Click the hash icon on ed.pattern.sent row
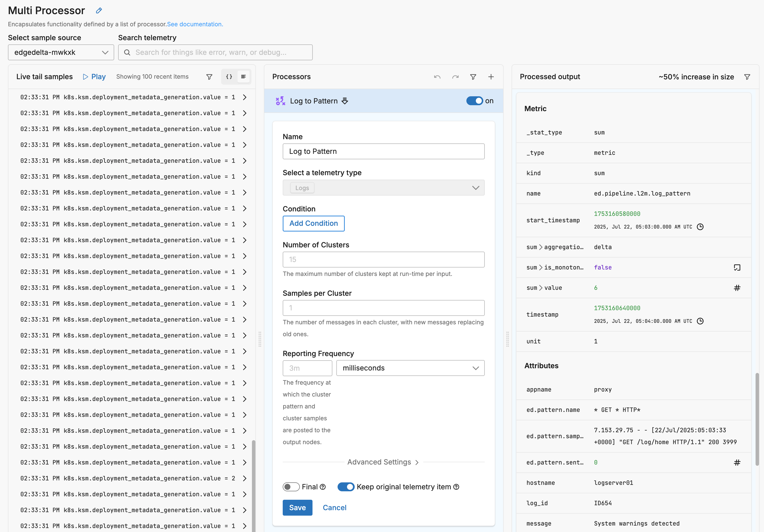This screenshot has height=532, width=764. pyautogui.click(x=737, y=463)
